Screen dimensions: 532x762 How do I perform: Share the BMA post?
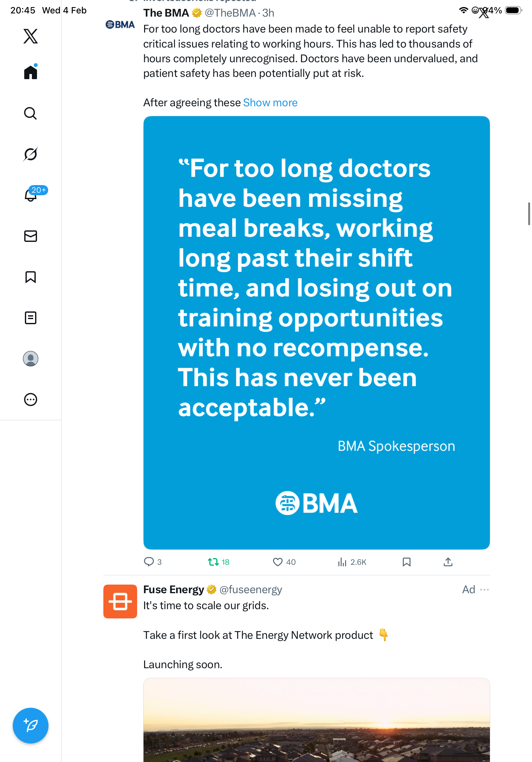(448, 562)
